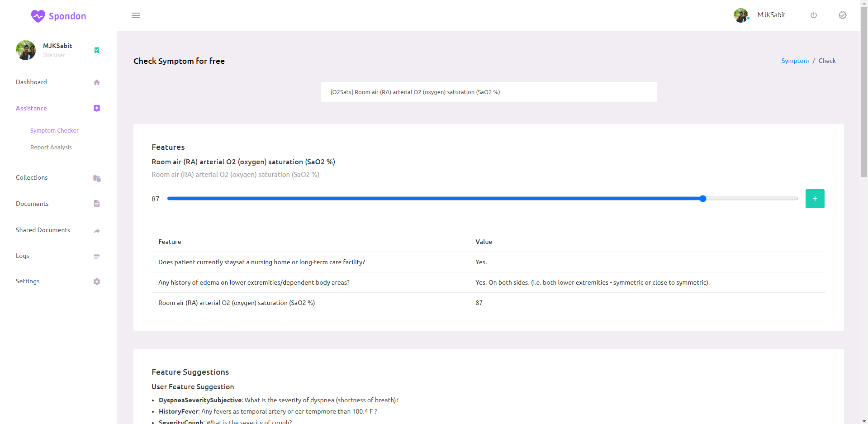
Task: Click the sidebar profile photo
Action: tap(26, 50)
